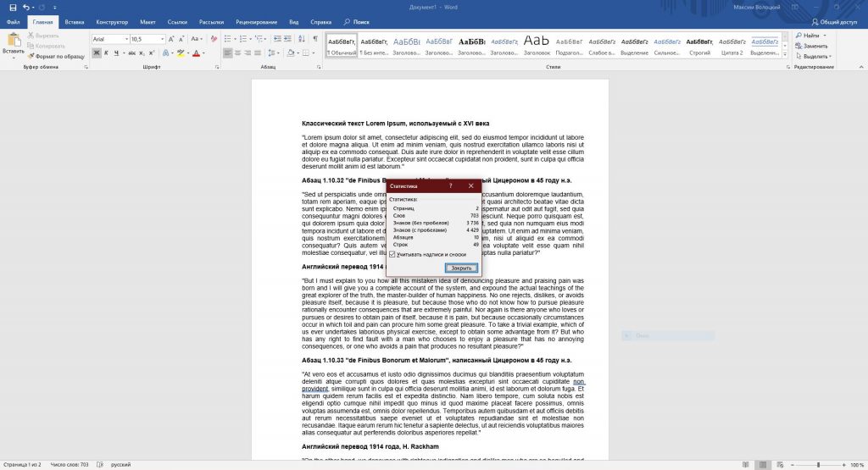
Task: Apply the Цитата 2 style
Action: [x=732, y=46]
